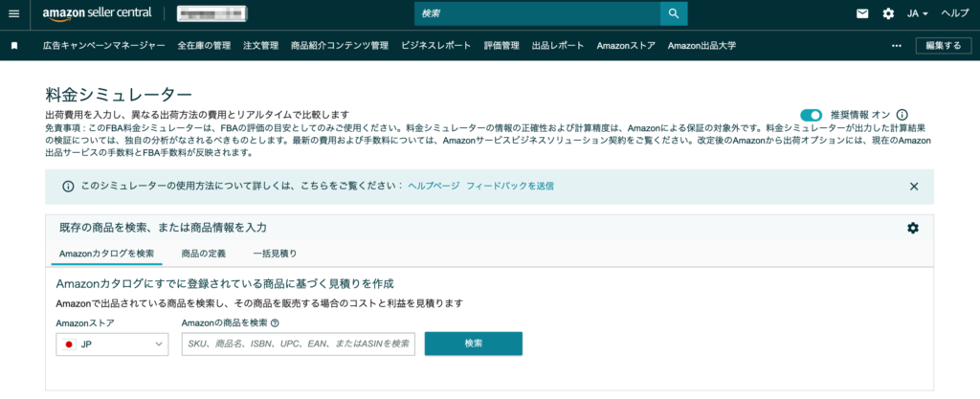Switch to the Amazonカタログを検索 tab
980x399 pixels.
click(x=106, y=254)
